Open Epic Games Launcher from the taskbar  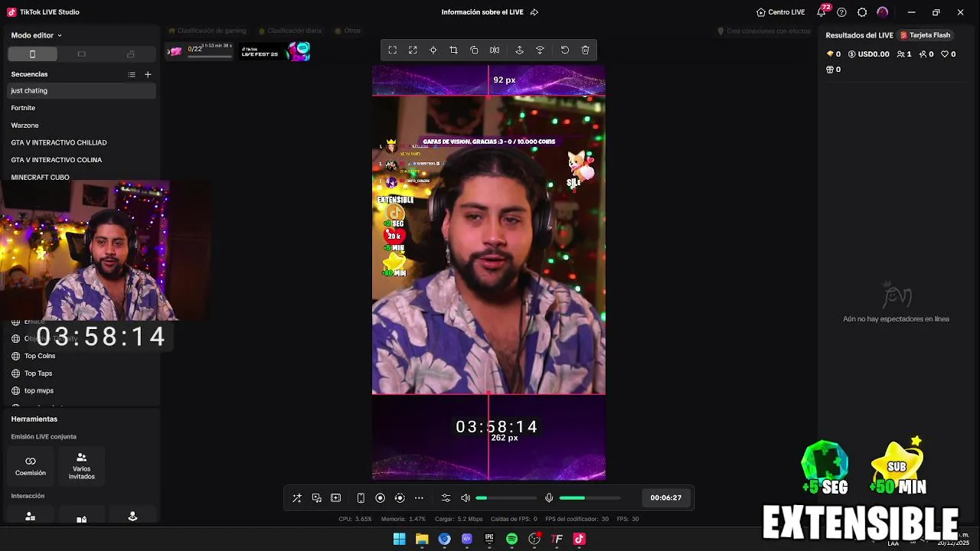point(489,539)
